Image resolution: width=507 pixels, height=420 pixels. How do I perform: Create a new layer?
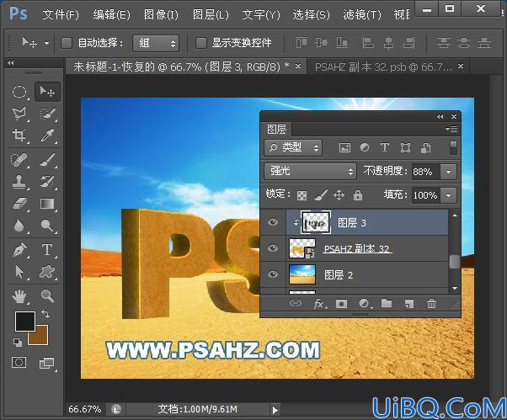click(x=409, y=304)
